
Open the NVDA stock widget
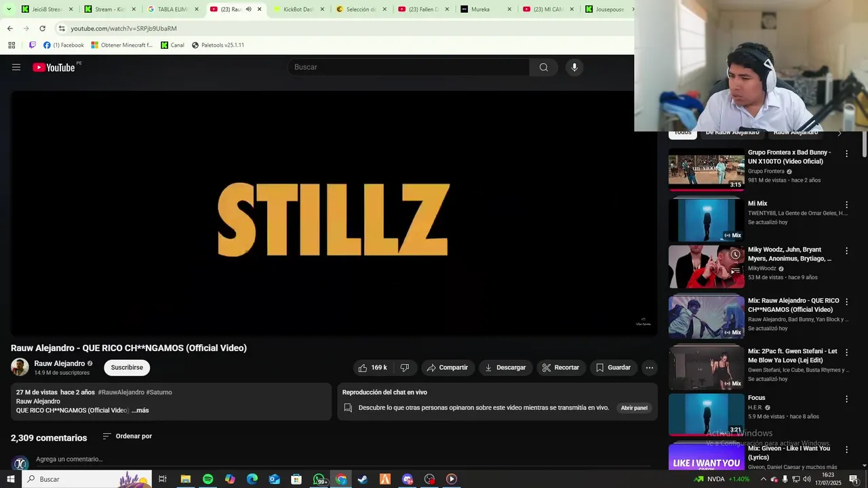click(x=721, y=479)
